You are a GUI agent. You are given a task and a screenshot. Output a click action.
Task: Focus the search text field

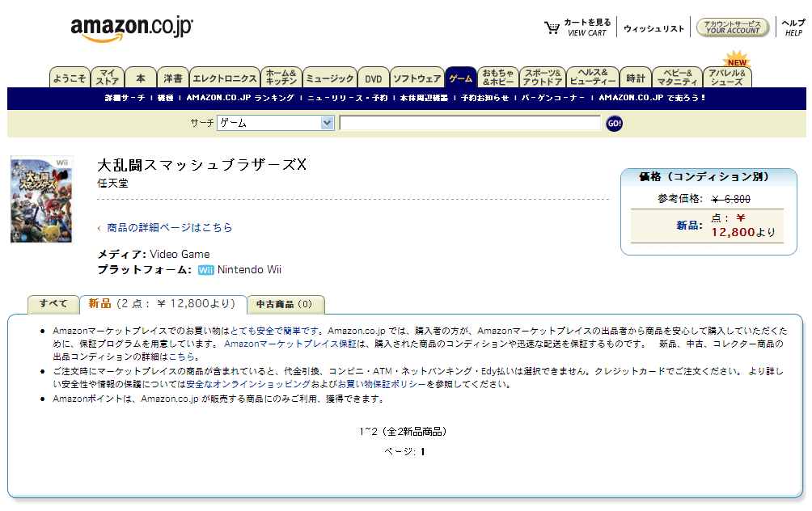(x=470, y=123)
